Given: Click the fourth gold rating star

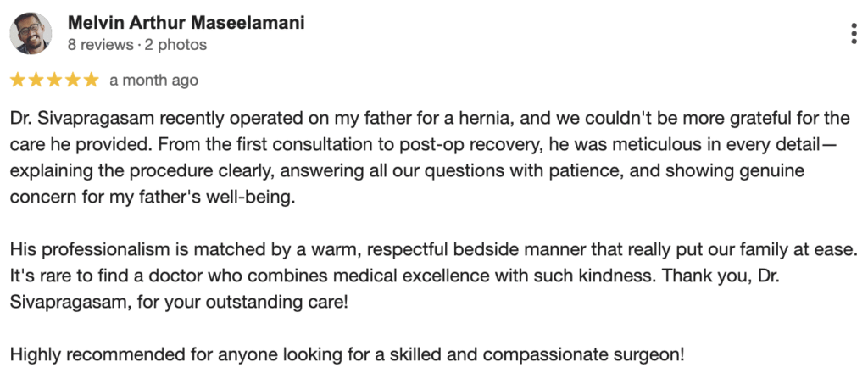Looking at the screenshot, I should (x=72, y=81).
